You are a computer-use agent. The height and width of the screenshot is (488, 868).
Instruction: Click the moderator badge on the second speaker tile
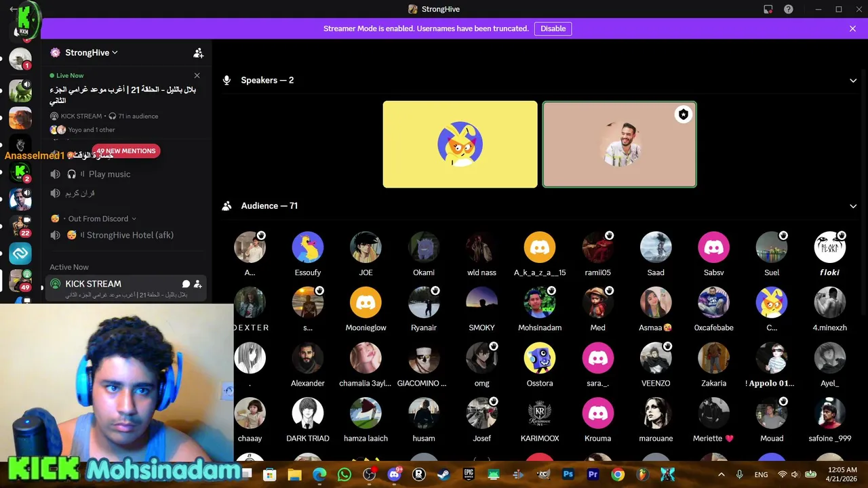[x=684, y=115]
